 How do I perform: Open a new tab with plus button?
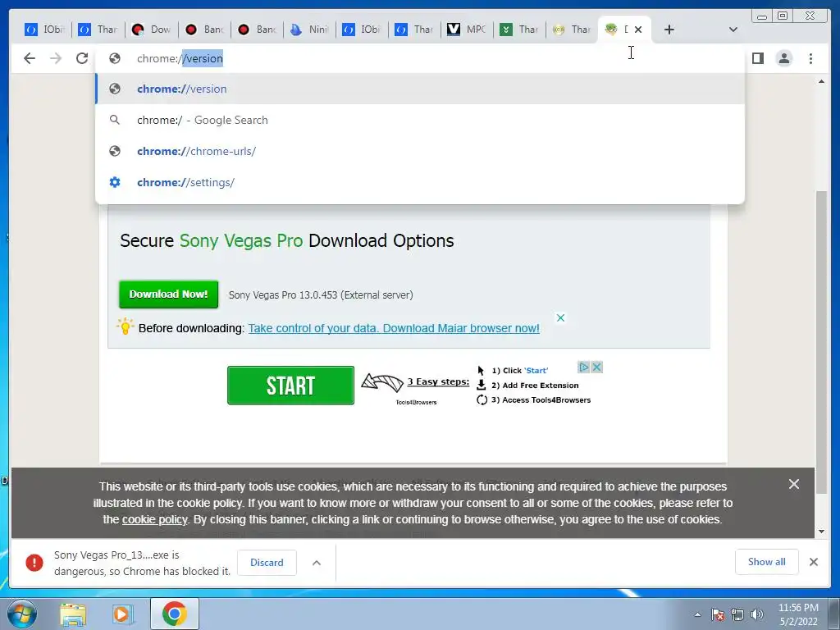click(x=669, y=30)
